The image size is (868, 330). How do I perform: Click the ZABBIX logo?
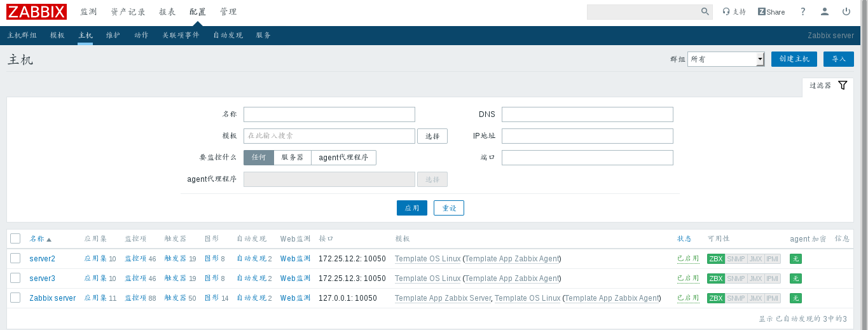click(x=36, y=11)
